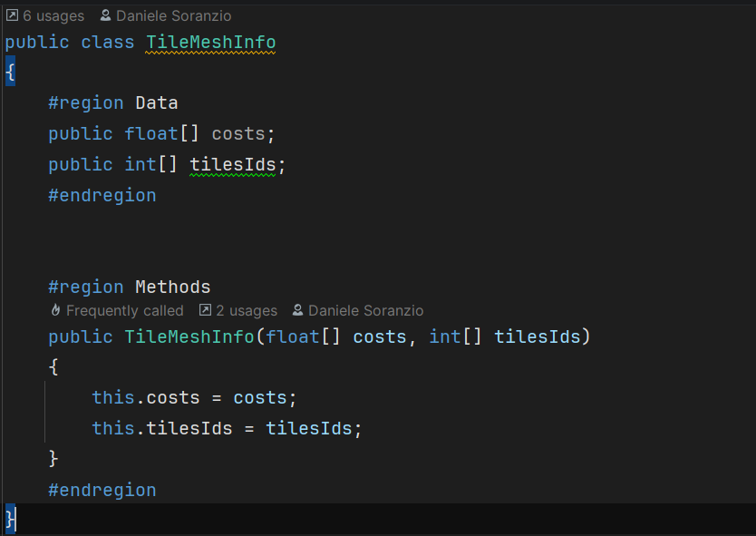
Task: Click the author person icon above the class declaration
Action: [x=106, y=15]
